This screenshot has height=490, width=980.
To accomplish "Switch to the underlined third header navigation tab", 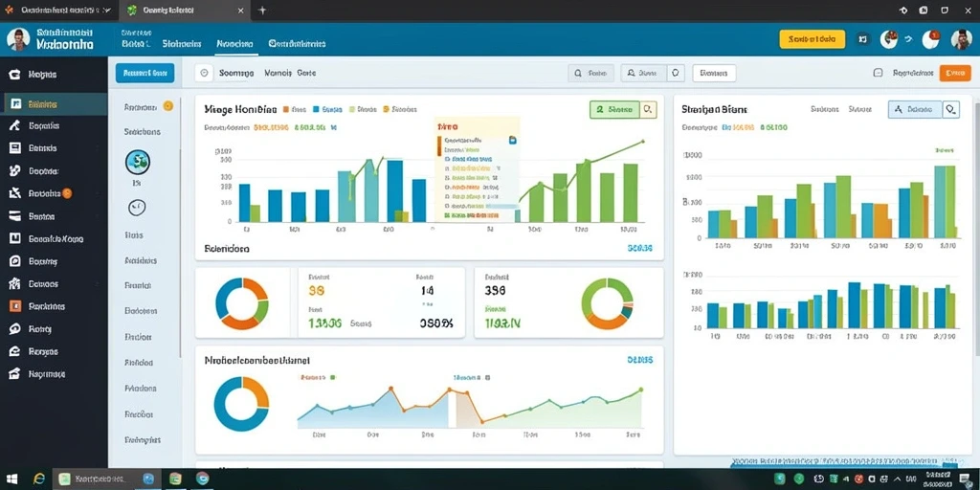I will click(x=234, y=44).
